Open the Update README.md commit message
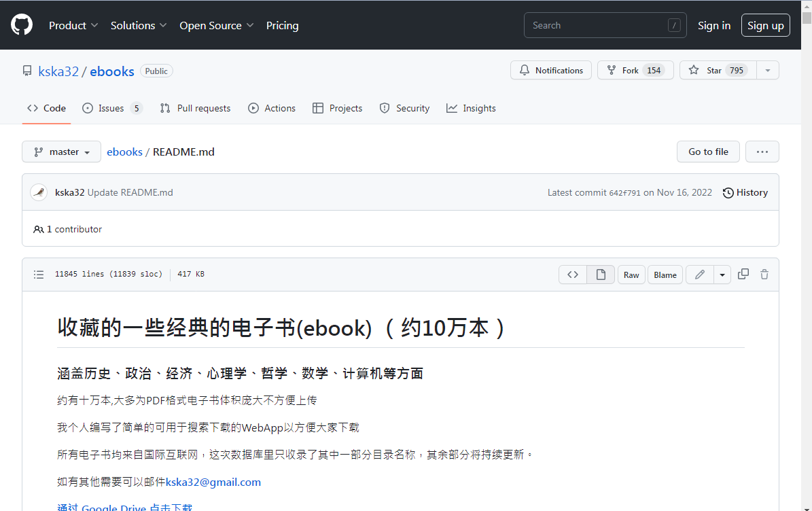The height and width of the screenshot is (511, 812). [x=130, y=192]
